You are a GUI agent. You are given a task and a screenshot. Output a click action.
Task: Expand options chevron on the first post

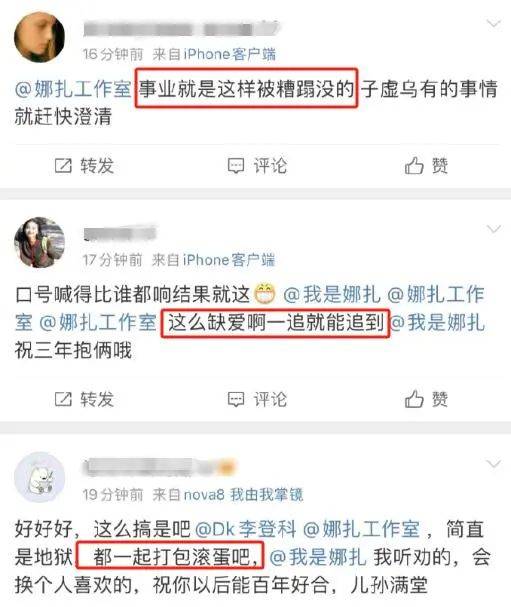click(494, 24)
